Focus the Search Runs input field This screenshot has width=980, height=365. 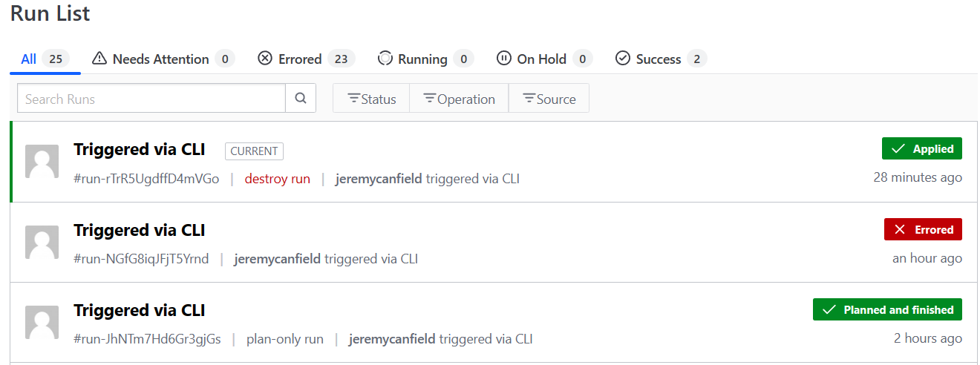pos(151,98)
